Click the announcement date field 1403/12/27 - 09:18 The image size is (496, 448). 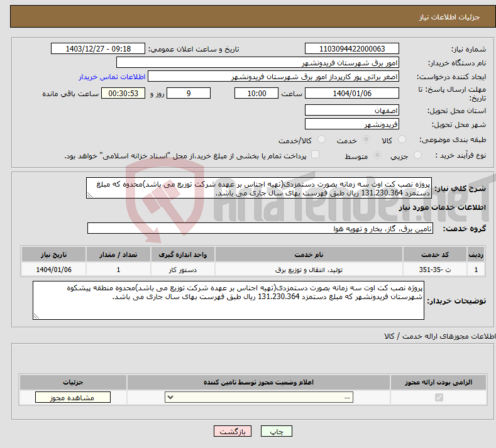pos(98,48)
